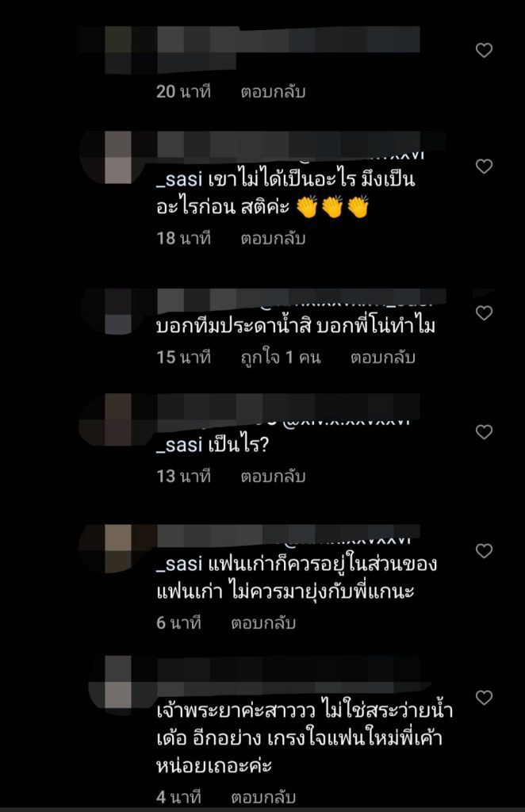525x812 pixels.
Task: Open _sasi mention in 'เป็นไร?' comment
Action: pyautogui.click(x=179, y=446)
